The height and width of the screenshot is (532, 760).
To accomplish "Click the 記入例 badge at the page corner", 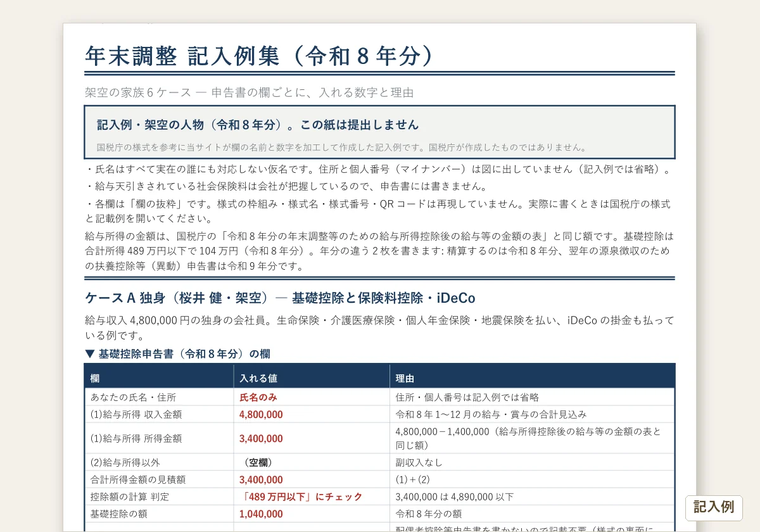I will click(714, 508).
